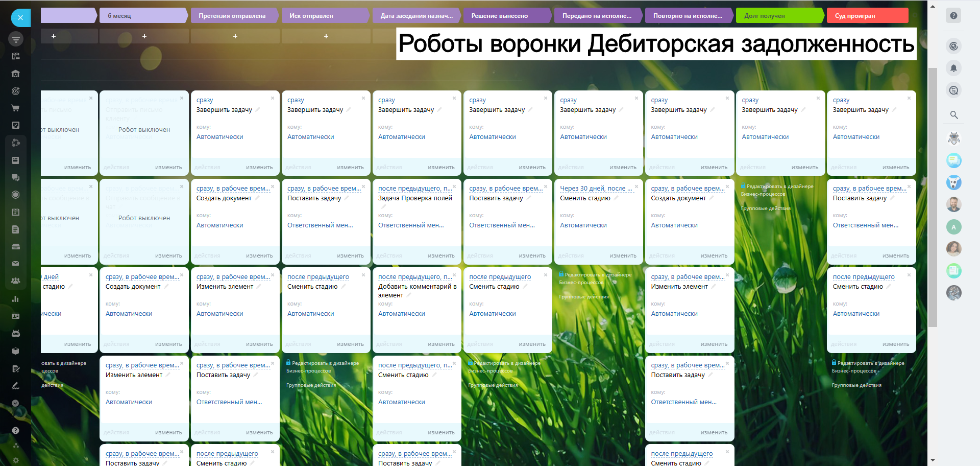Viewport: 980px width, 466px height.
Task: Open help via the question mark at top right
Action: click(x=953, y=16)
